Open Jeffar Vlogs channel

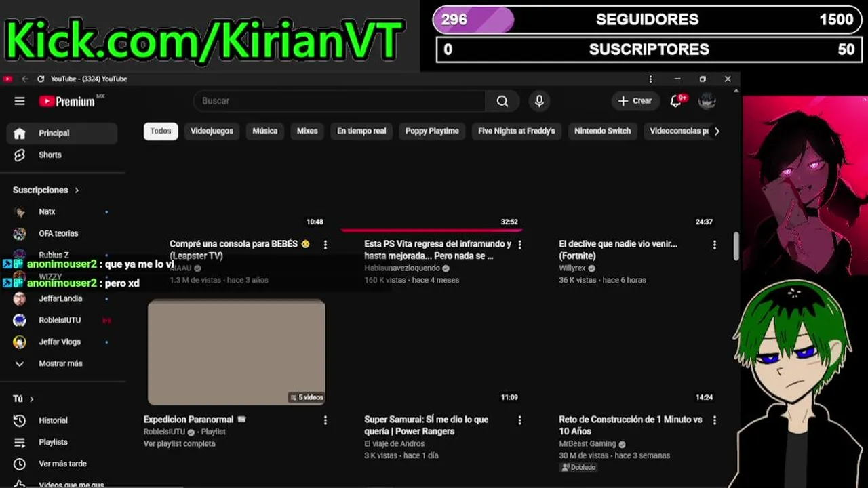point(62,342)
